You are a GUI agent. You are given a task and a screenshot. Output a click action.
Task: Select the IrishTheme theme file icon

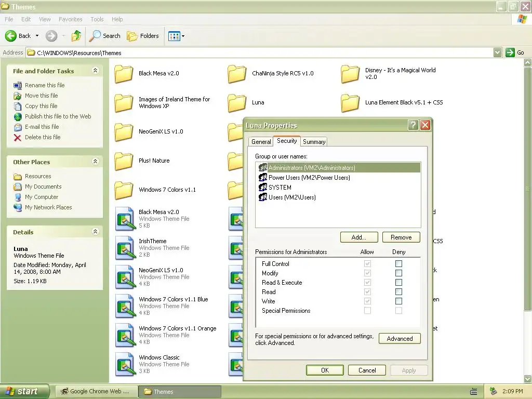[125, 248]
